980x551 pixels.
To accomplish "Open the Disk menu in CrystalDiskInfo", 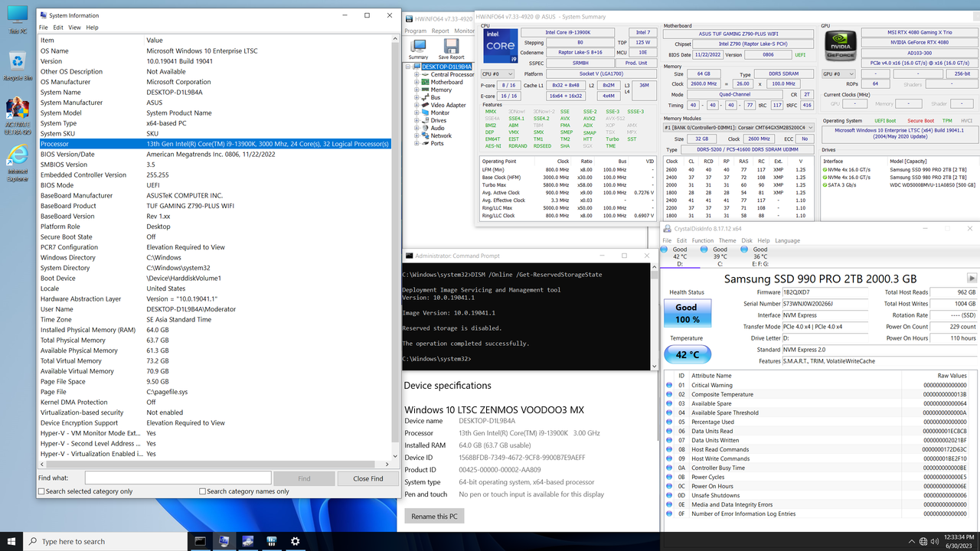I will [746, 240].
